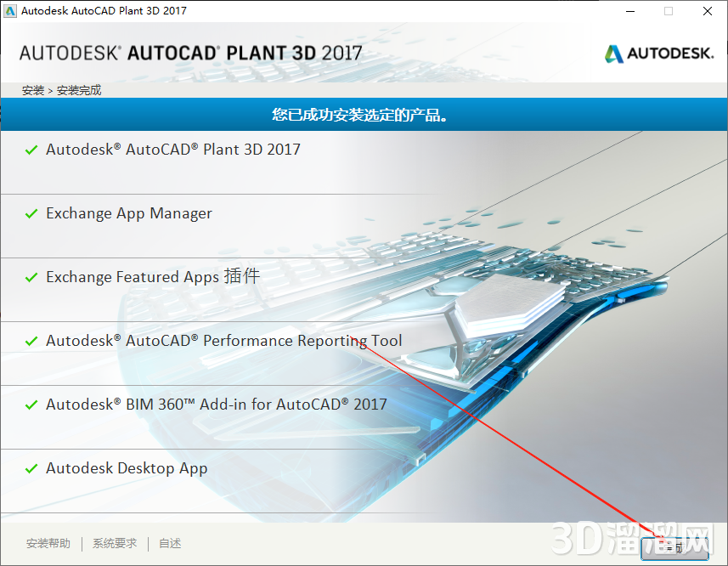Click the checkmark beside BIM 360 Add-in
The image size is (728, 566).
tap(31, 404)
